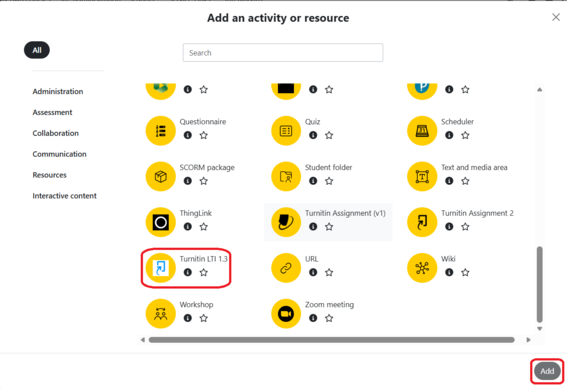Star the SCORM package activity
The width and height of the screenshot is (567, 388).
click(x=204, y=181)
